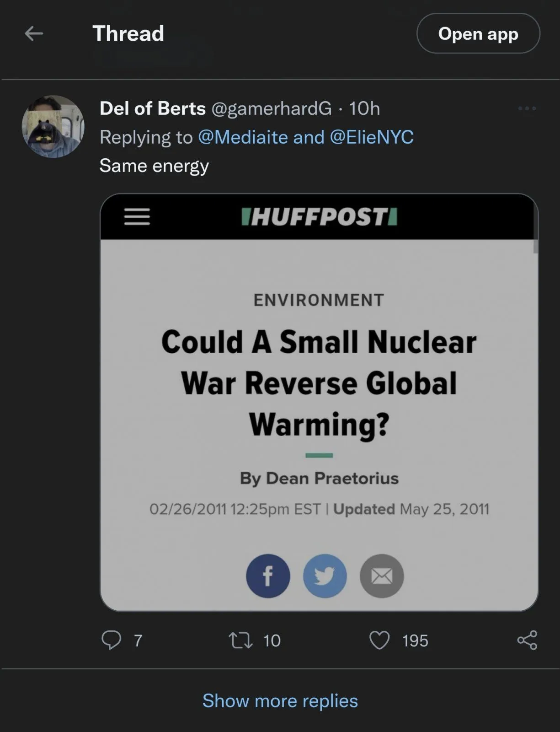Reply to the tweet using comment icon
The image size is (560, 732).
(111, 640)
